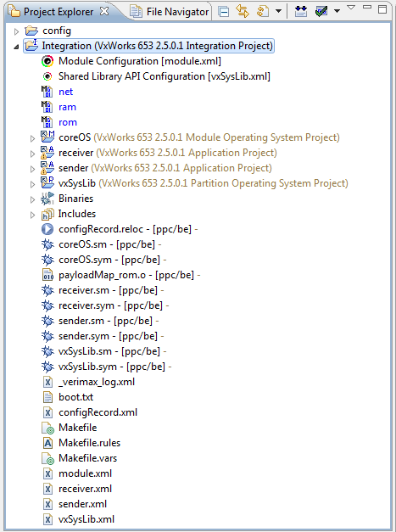
Task: Click the coreOS.sm bug icon
Action: (x=47, y=244)
